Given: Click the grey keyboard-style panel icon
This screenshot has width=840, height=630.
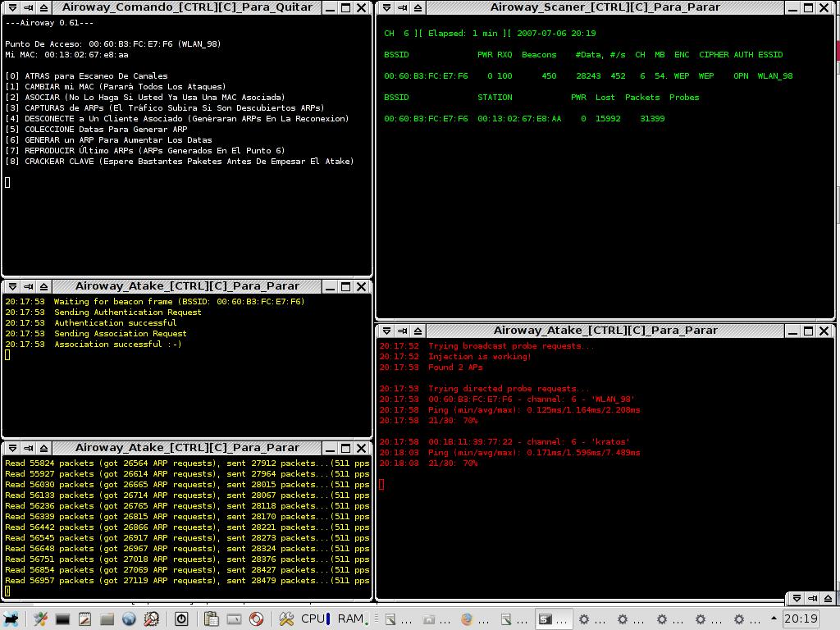Looking at the screenshot, I should [x=234, y=619].
